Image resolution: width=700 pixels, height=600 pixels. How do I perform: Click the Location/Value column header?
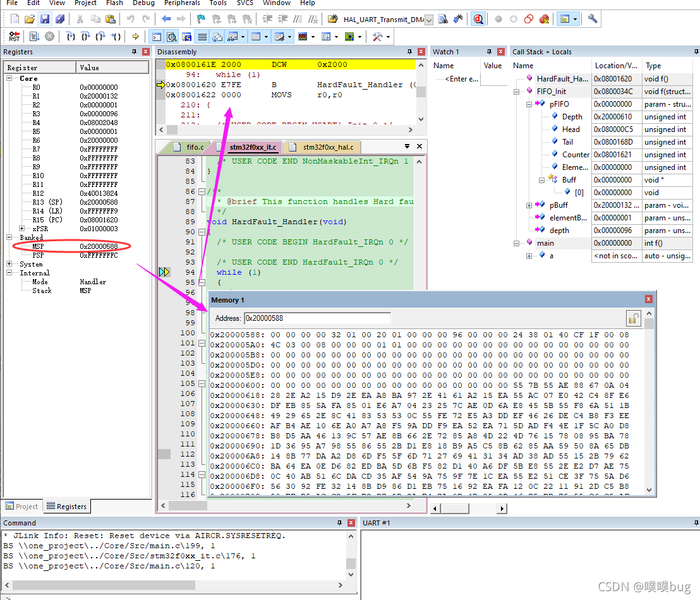coord(616,66)
